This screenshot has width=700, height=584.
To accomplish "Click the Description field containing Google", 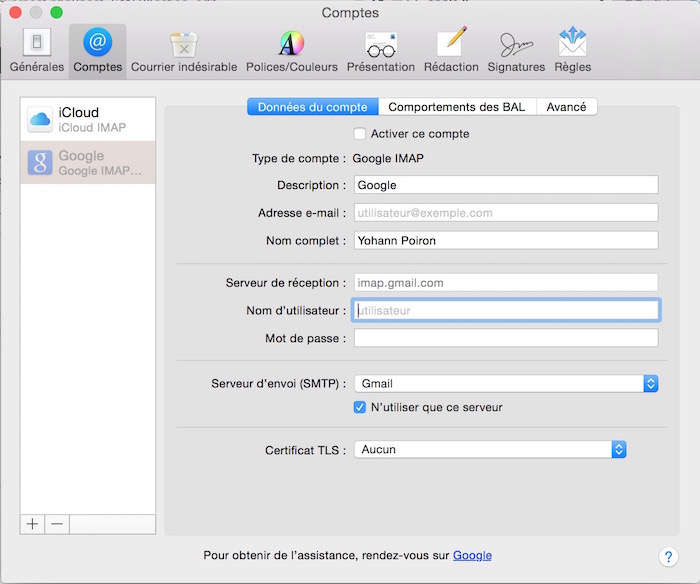I will (506, 185).
